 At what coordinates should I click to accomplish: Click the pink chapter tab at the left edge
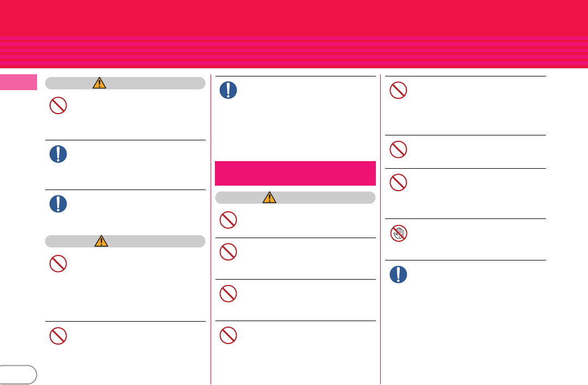pos(19,82)
